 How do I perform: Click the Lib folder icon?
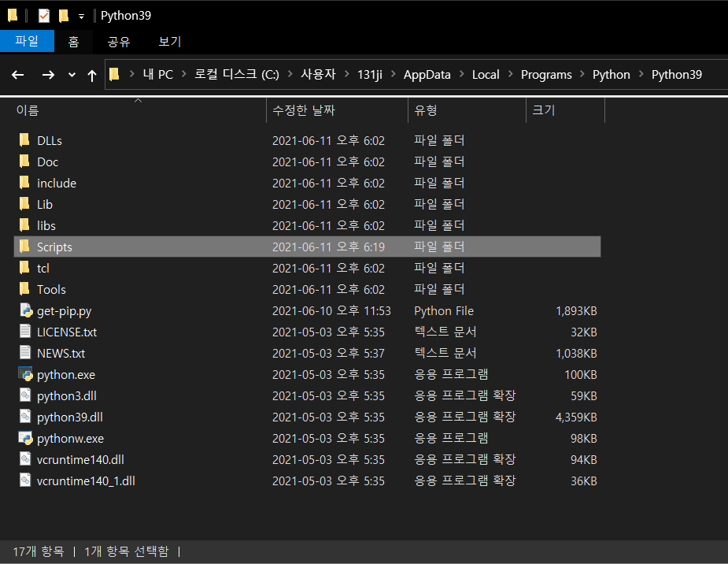(x=24, y=204)
